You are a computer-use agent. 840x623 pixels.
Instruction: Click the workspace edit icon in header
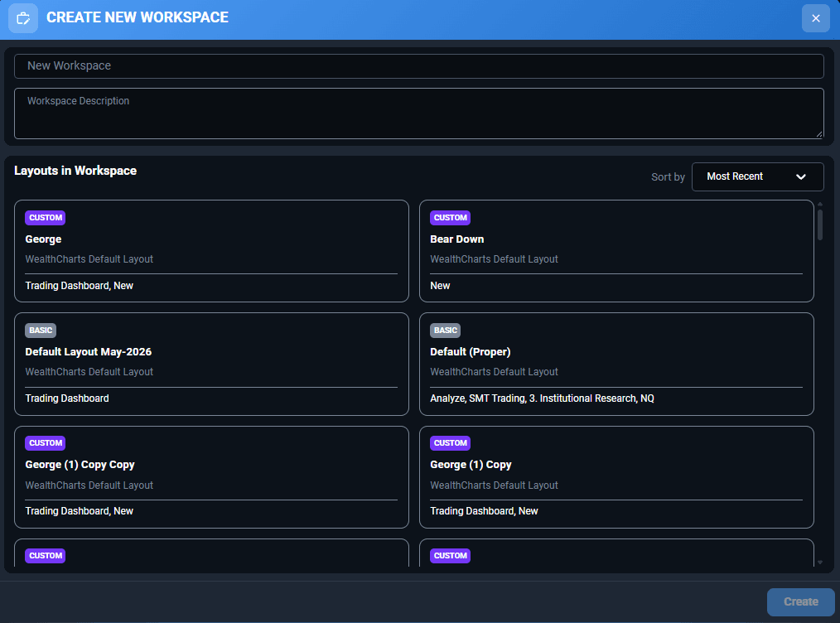pyautogui.click(x=23, y=18)
